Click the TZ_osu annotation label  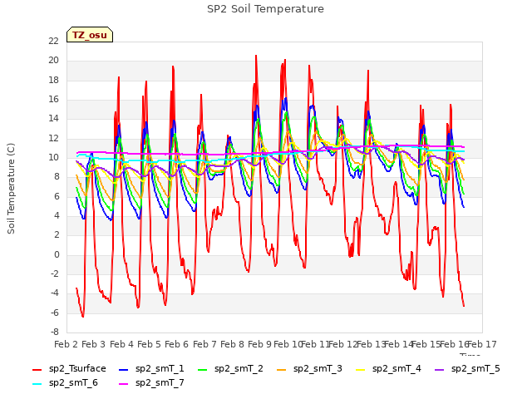[x=90, y=35]
